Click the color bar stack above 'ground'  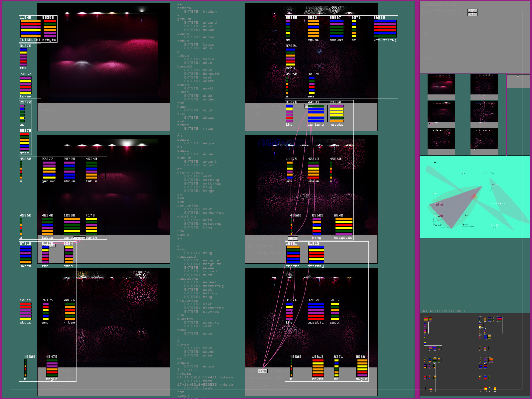pyautogui.click(x=49, y=170)
